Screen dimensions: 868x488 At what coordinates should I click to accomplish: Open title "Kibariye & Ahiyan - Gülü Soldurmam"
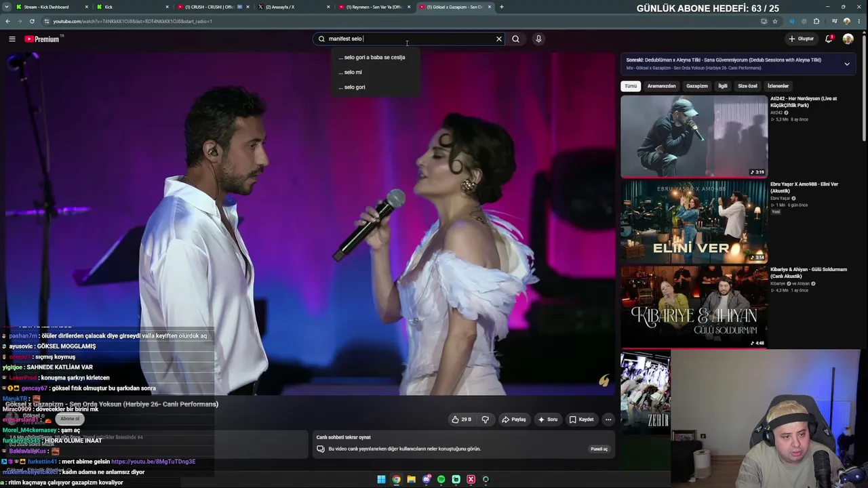click(x=808, y=272)
